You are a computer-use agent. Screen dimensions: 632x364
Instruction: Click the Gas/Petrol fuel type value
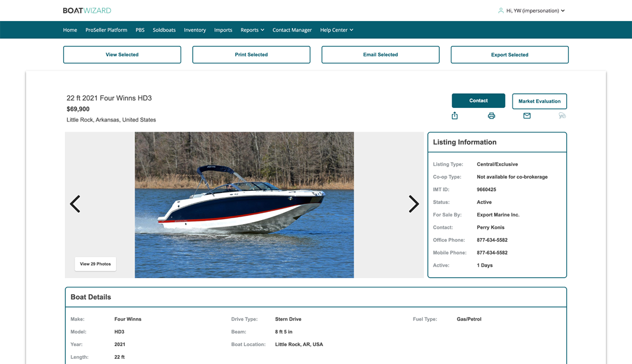pyautogui.click(x=469, y=319)
